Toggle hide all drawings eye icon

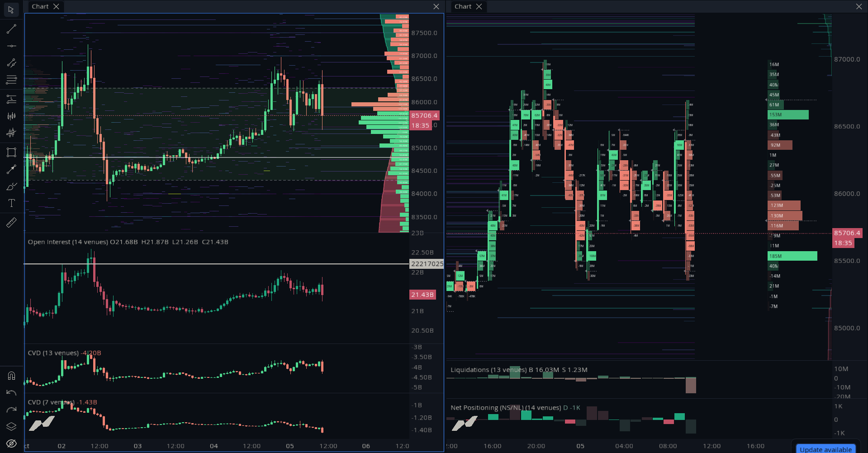coord(11,443)
